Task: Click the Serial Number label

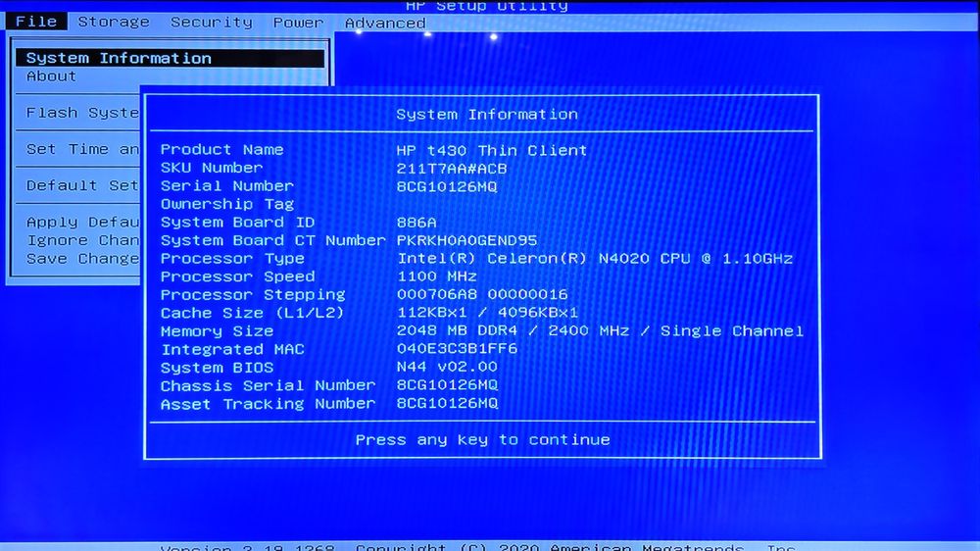Action: (227, 185)
